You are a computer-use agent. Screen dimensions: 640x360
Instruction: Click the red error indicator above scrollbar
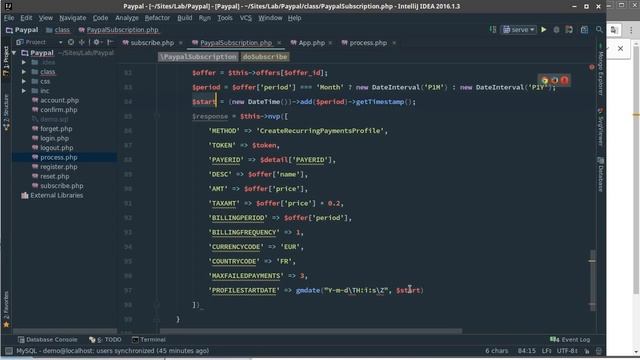592,67
